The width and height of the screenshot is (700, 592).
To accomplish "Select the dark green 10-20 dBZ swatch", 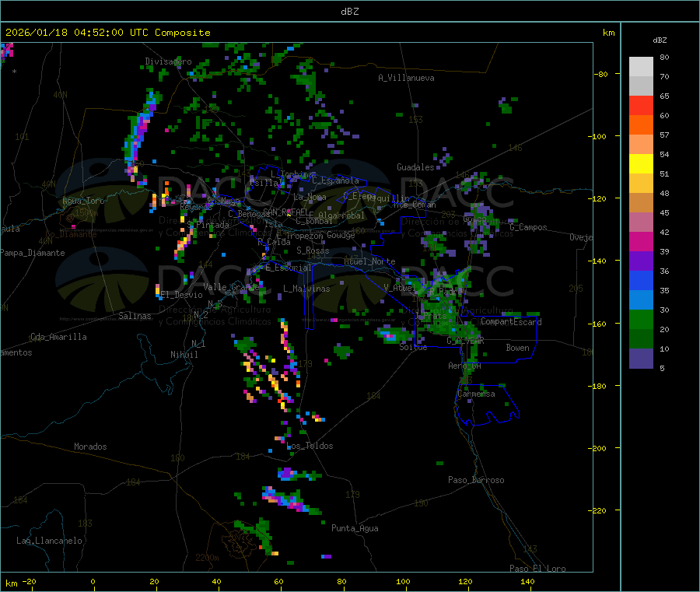I will click(x=641, y=339).
